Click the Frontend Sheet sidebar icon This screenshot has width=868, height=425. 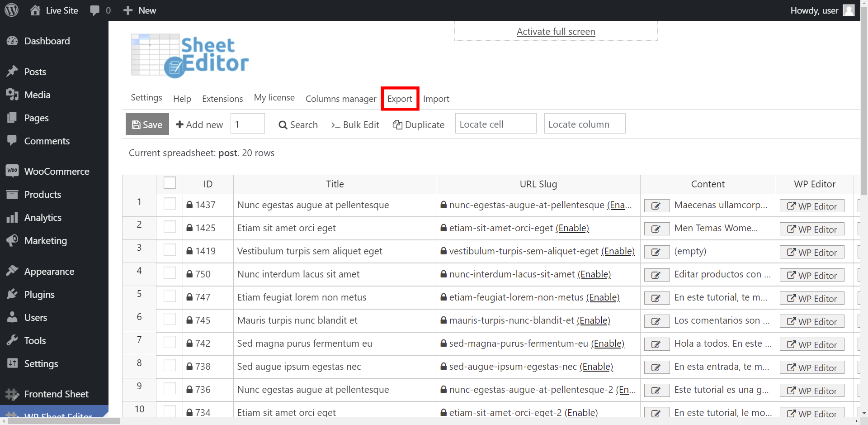pos(12,394)
